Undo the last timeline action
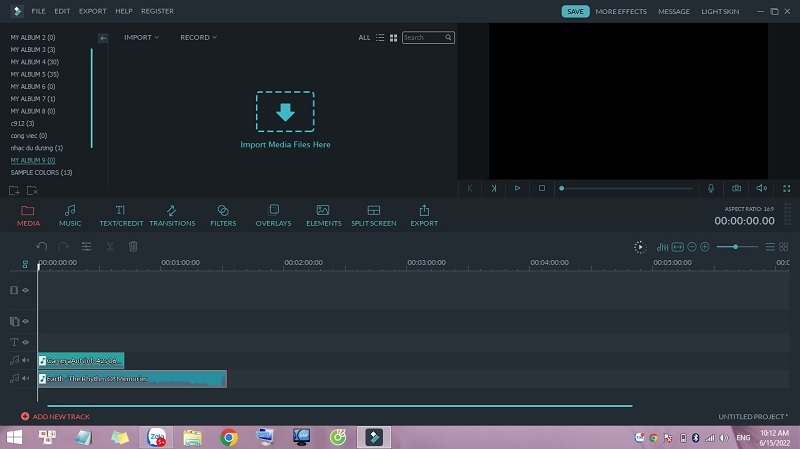The image size is (800, 449). point(42,247)
